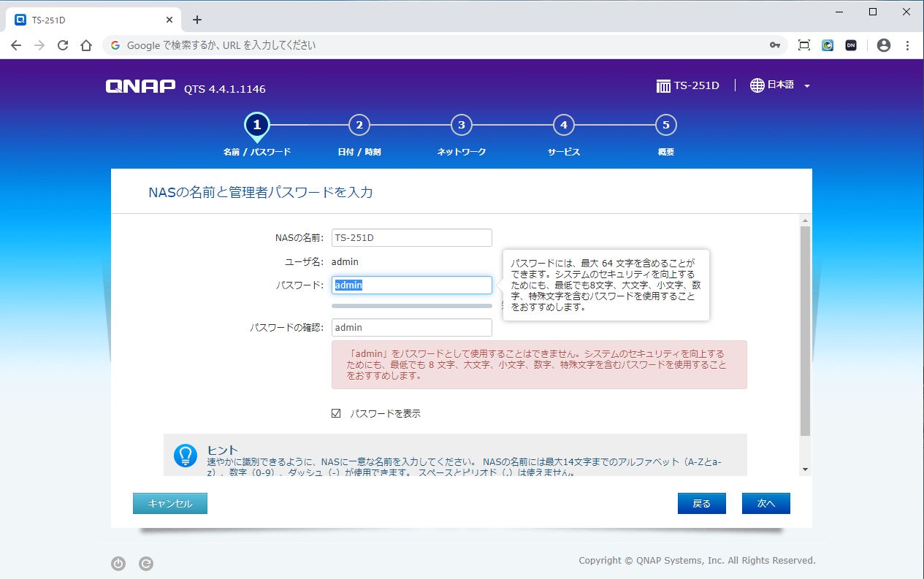
Task: Focus the パスワードの確認 text field
Action: coord(411,327)
